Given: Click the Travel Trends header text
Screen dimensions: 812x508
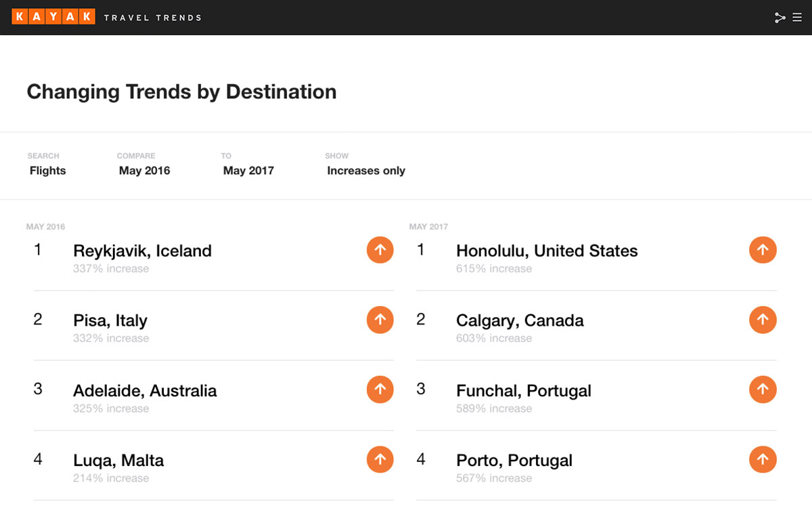Looking at the screenshot, I should point(152,18).
